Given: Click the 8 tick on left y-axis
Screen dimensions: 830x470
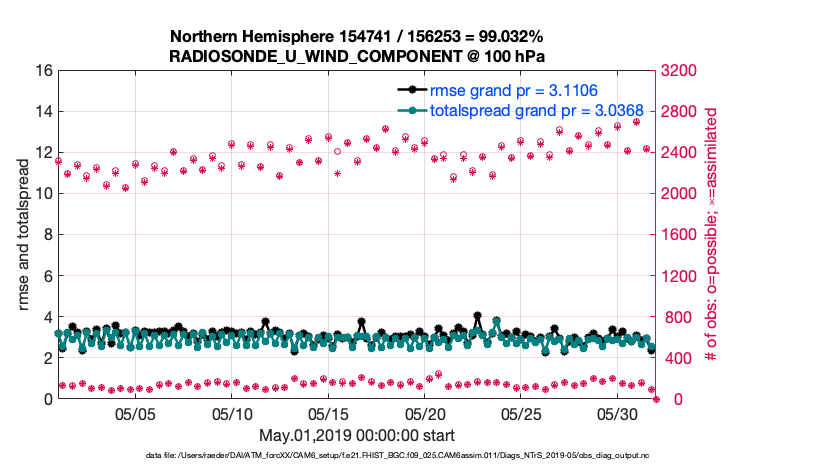Looking at the screenshot, I should 47,235.
